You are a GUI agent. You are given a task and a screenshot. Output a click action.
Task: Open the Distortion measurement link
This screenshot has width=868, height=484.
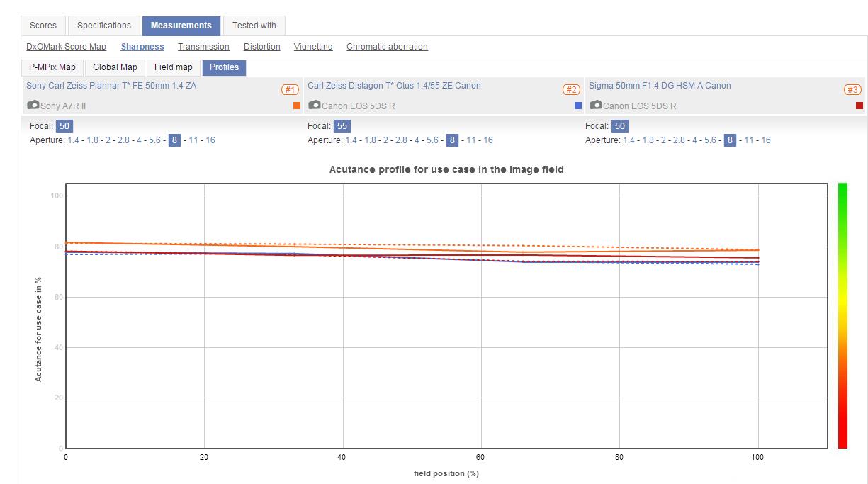click(x=262, y=47)
